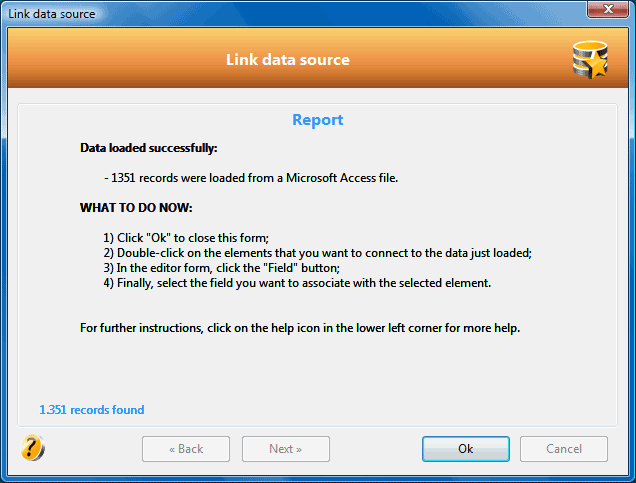Select the 1351 records loaded message line
Image resolution: width=636 pixels, height=483 pixels.
251,178
